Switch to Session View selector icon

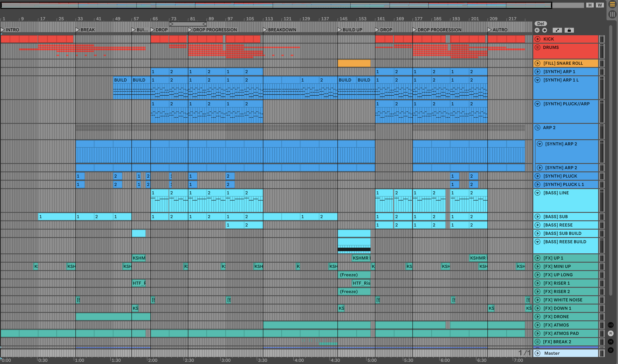(612, 15)
